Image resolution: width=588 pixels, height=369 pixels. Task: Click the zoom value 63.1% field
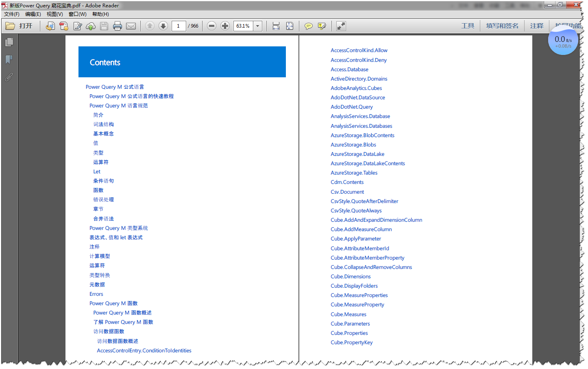coord(243,26)
